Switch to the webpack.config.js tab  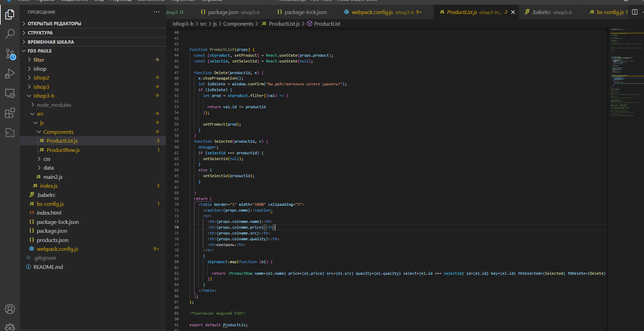coord(386,12)
